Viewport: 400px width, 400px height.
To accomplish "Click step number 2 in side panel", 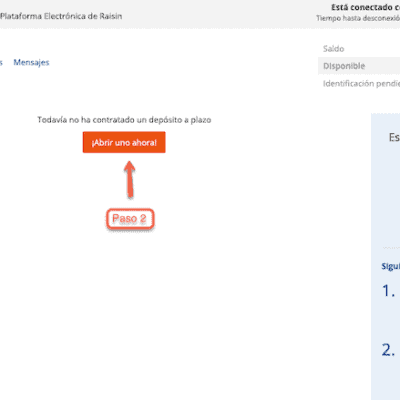I will tap(388, 350).
